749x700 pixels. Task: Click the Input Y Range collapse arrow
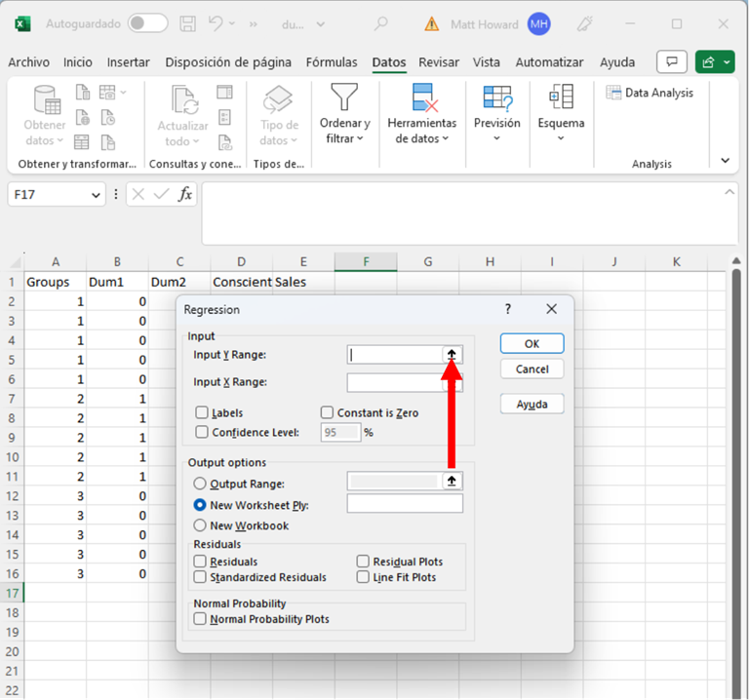pyautogui.click(x=452, y=355)
